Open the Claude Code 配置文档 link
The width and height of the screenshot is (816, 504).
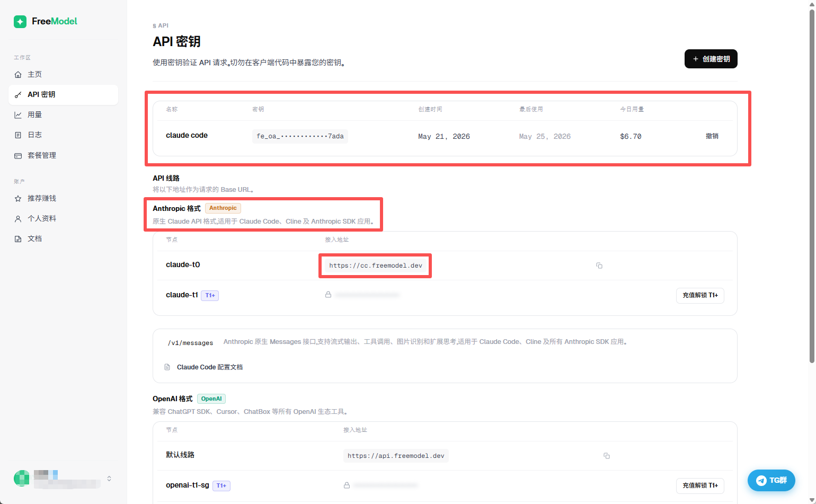[210, 367]
